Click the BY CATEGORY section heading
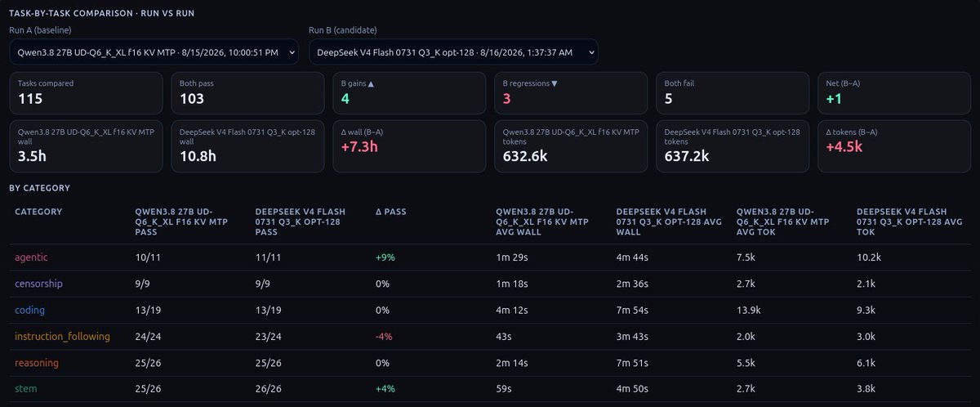 click(x=39, y=188)
